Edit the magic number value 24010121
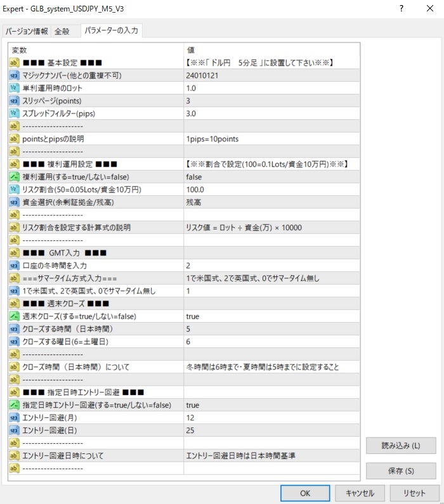 [x=271, y=75]
